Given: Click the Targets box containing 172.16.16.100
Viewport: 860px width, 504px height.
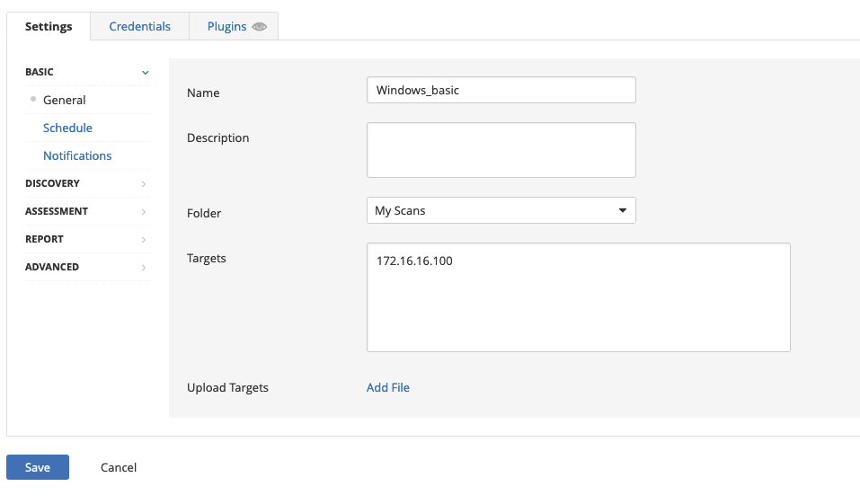Looking at the screenshot, I should [579, 297].
